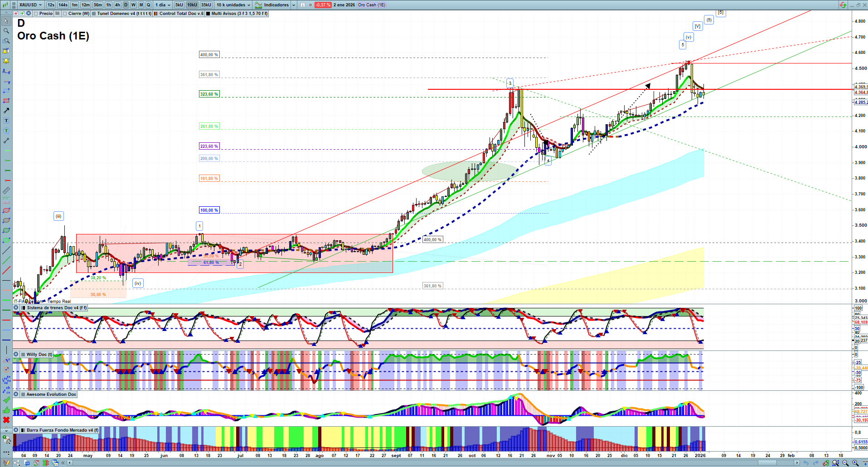Expand the left toolbar with down chevron
Viewport: 868px width, 467px height.
coord(6,430)
